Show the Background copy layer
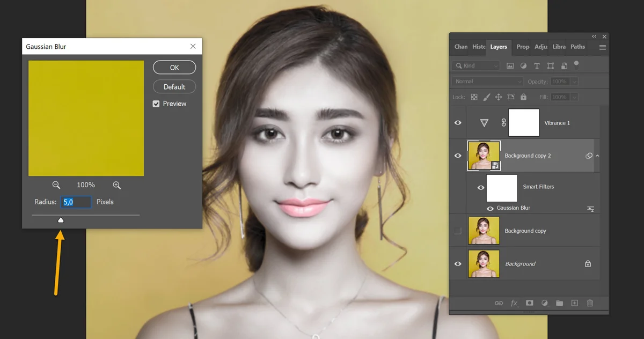 point(458,231)
